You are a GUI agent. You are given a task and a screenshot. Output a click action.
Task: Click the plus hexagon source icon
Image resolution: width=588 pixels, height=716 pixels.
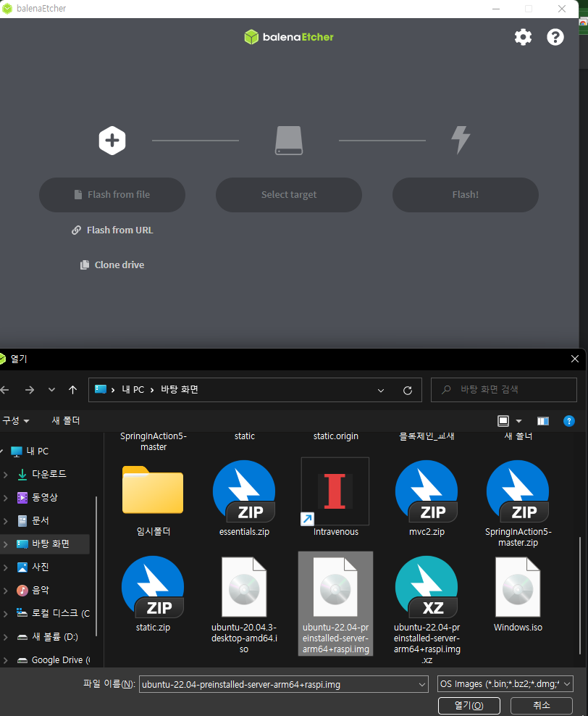coord(112,140)
